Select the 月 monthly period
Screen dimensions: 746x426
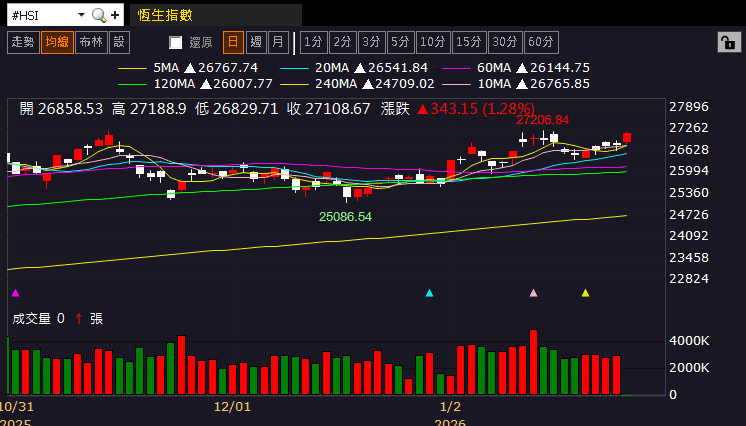(278, 42)
